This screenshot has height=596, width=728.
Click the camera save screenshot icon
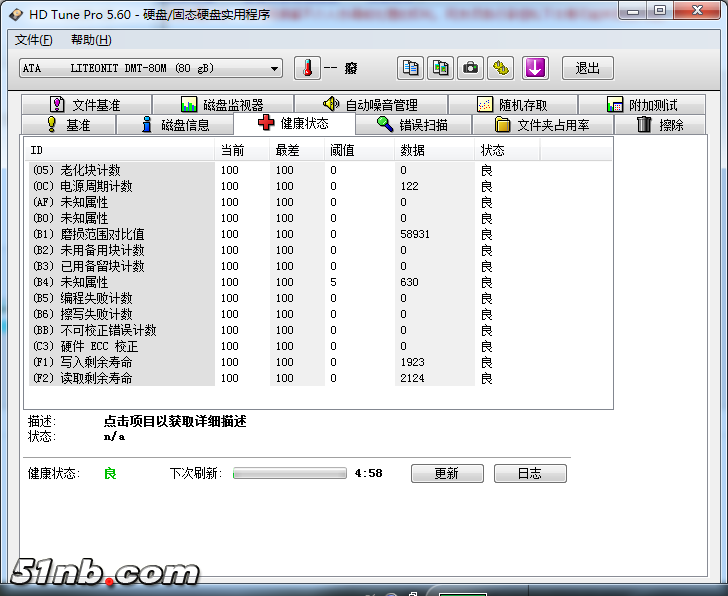pyautogui.click(x=470, y=68)
